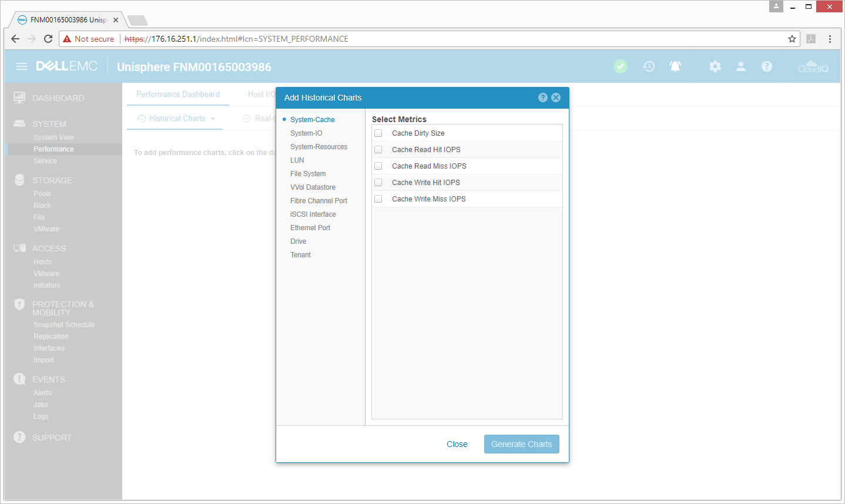The height and width of the screenshot is (504, 845).
Task: Click the Dashboard sidebar icon
Action: tap(19, 98)
